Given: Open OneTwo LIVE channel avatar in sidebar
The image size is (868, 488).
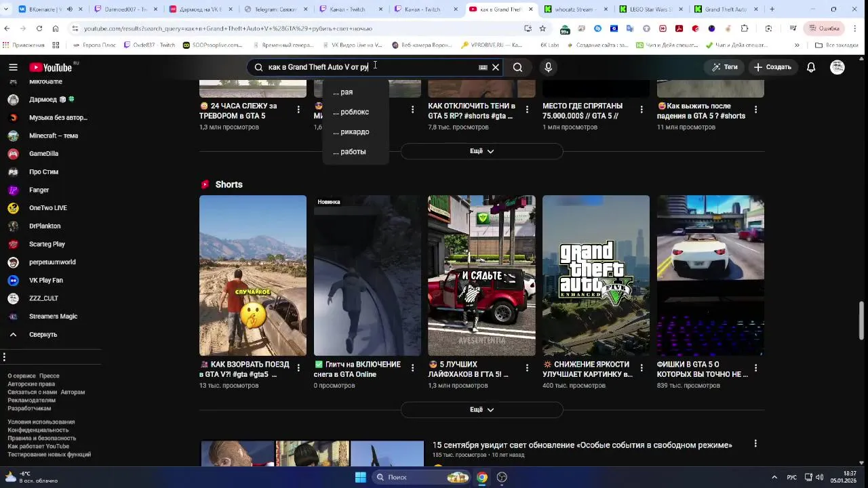Looking at the screenshot, I should click(x=13, y=208).
